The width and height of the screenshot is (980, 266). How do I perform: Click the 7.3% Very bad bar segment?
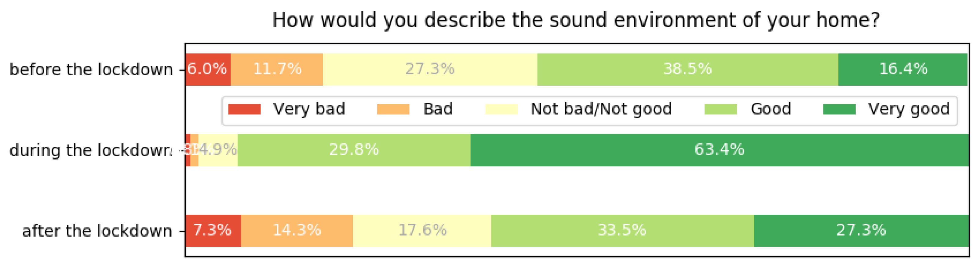pyautogui.click(x=213, y=231)
